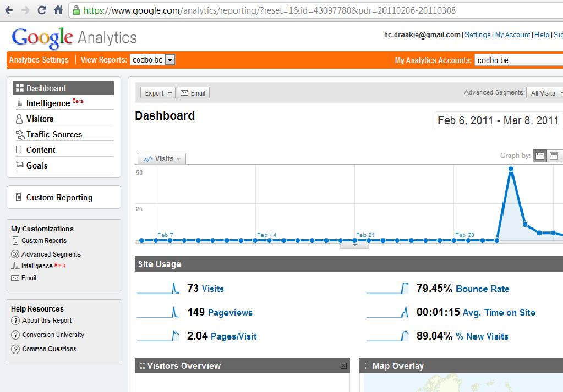Open Dashboard in the sidebar menu

point(63,88)
